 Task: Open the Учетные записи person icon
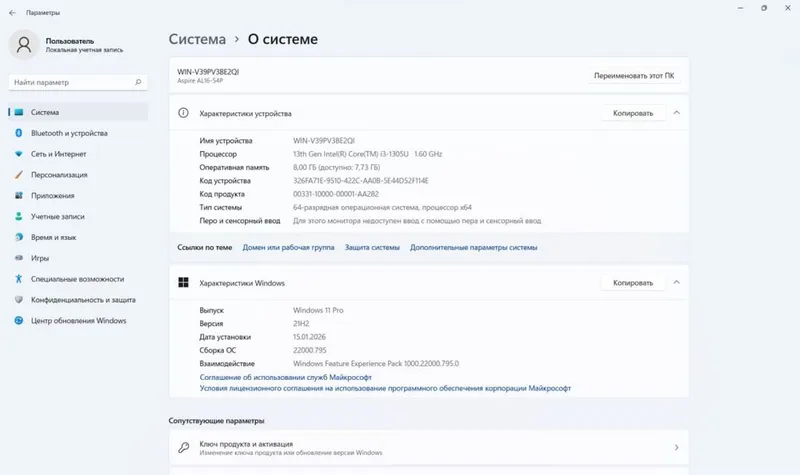[19, 216]
